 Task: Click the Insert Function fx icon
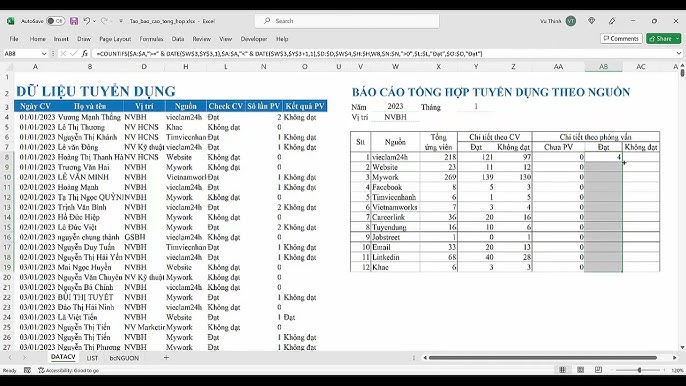point(84,53)
